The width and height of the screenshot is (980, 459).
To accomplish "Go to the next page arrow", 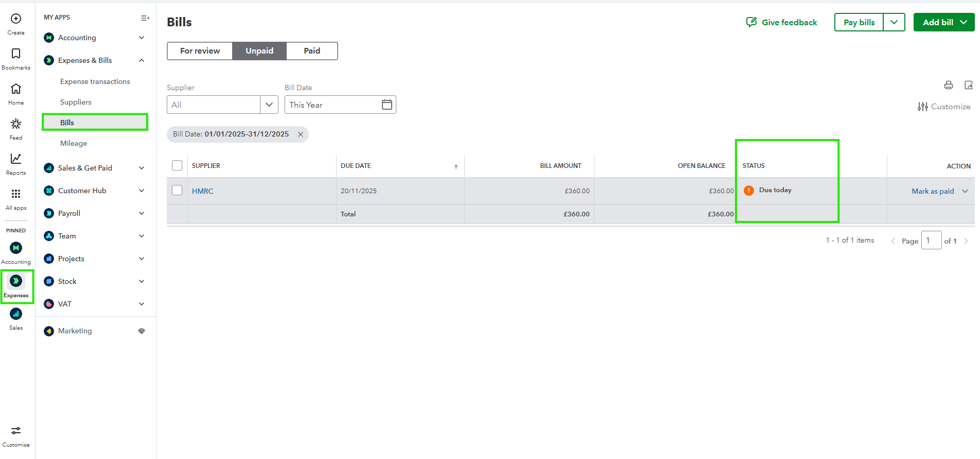I will tap(966, 241).
